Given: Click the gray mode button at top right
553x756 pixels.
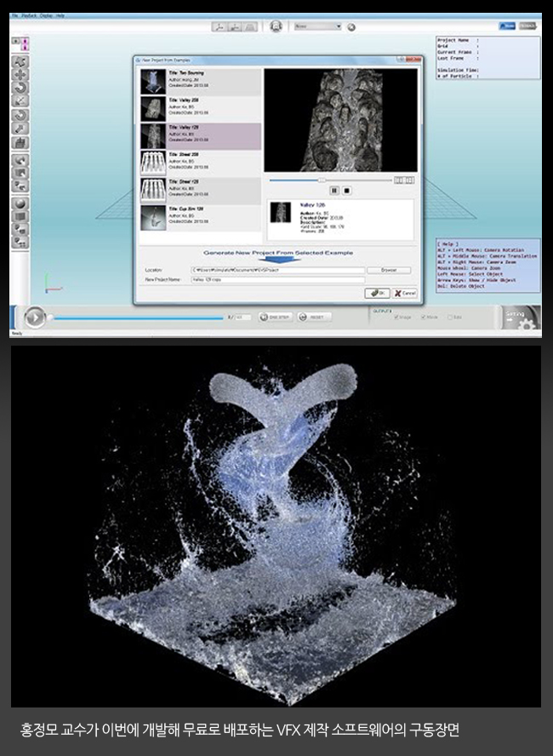Looking at the screenshot, I should point(527,26).
